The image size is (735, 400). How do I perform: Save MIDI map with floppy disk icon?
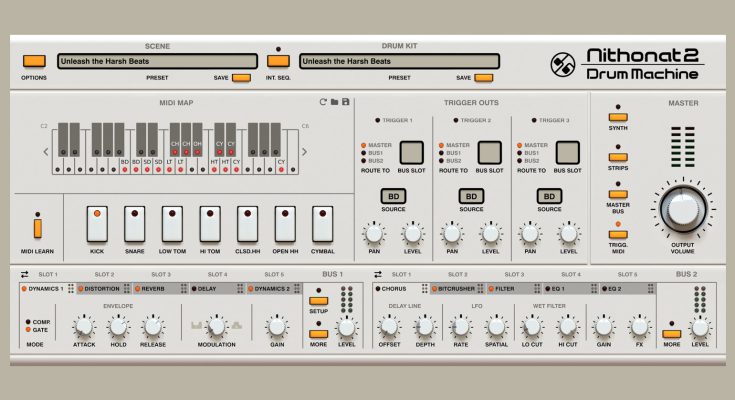346,102
